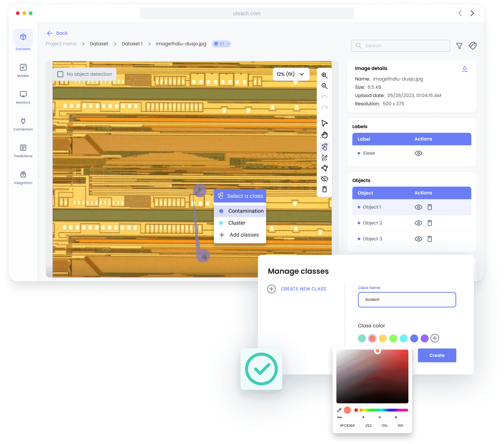This screenshot has width=504, height=444.
Task: Delete Object 2 with its trash icon
Action: tap(429, 223)
